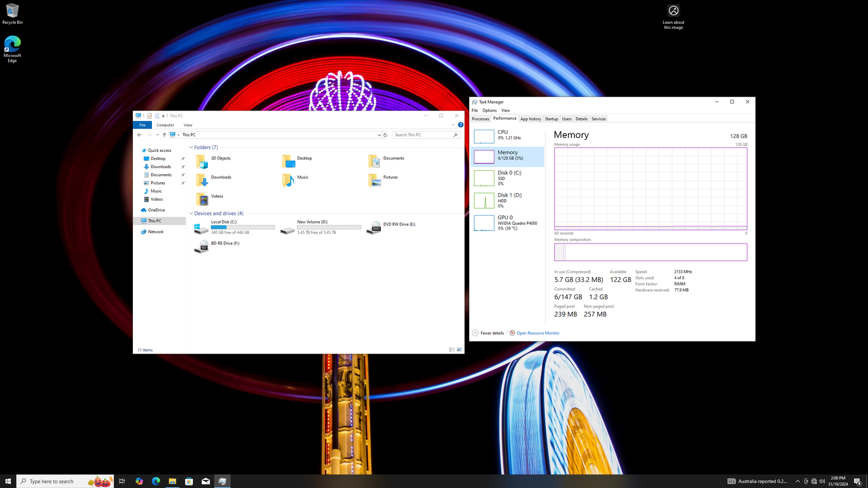Click Fewer details in Task Manager
This screenshot has width=868, height=488.
click(x=488, y=333)
